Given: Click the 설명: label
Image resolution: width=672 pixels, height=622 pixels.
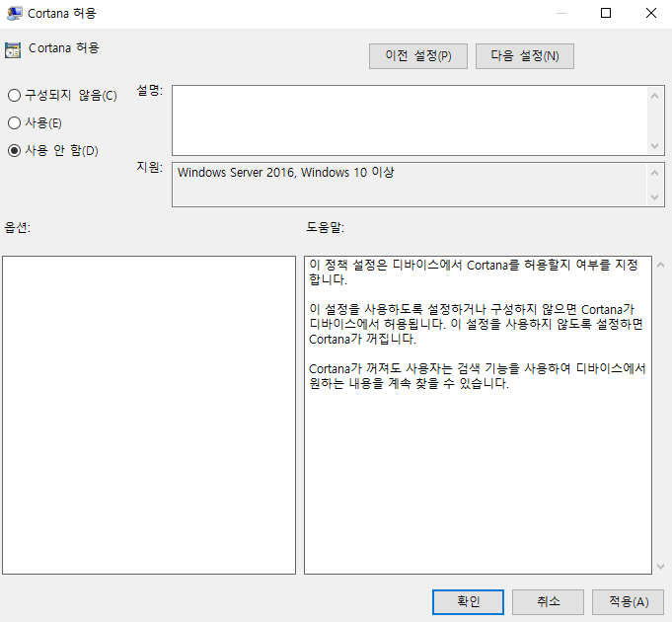Looking at the screenshot, I should click(x=150, y=91).
